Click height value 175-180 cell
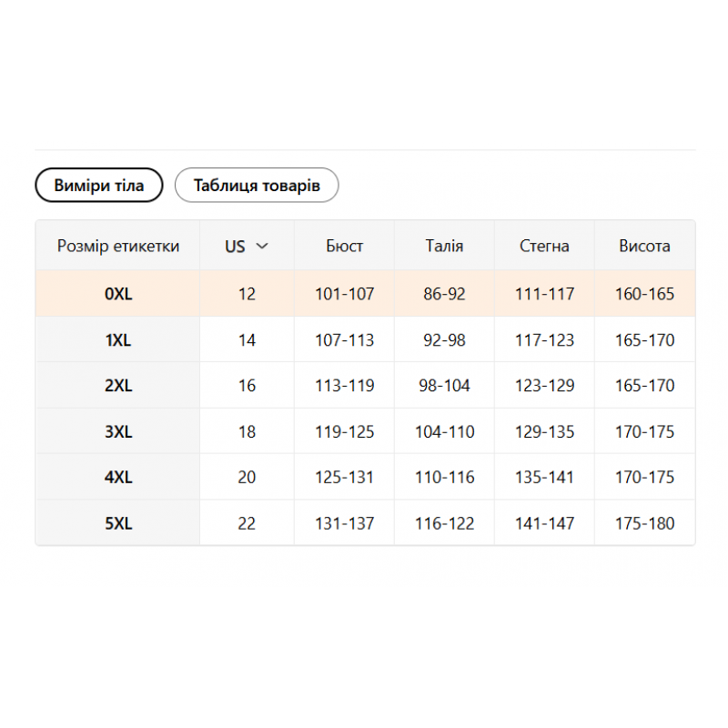The width and height of the screenshot is (728, 728). (x=644, y=523)
